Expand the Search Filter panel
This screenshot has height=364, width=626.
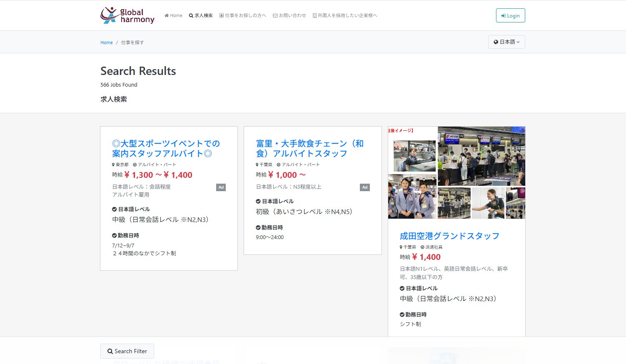click(127, 351)
